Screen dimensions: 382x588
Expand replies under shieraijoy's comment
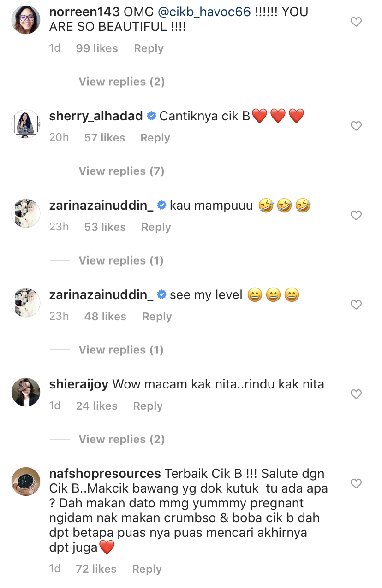pos(121,439)
